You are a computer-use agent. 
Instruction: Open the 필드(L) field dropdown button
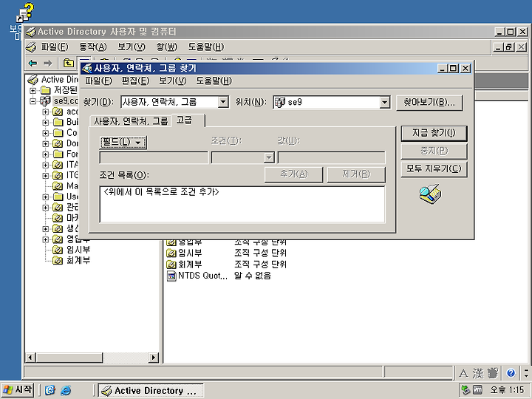tap(123, 142)
